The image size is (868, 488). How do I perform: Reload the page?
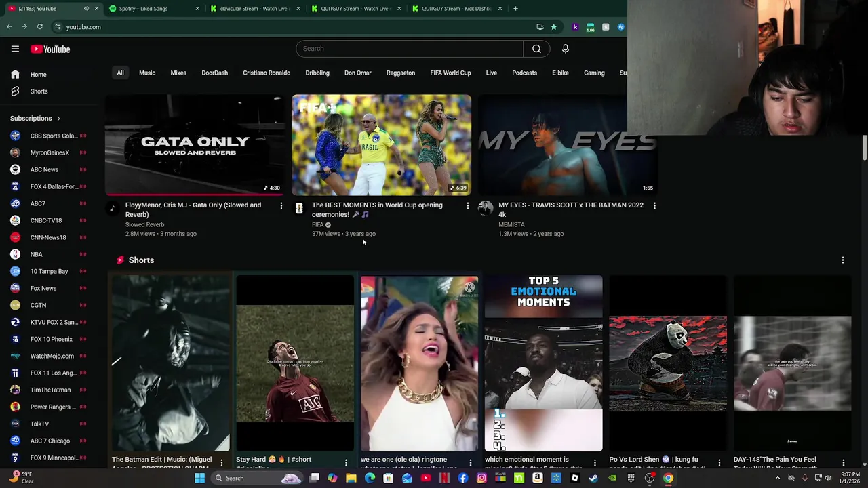(x=39, y=27)
